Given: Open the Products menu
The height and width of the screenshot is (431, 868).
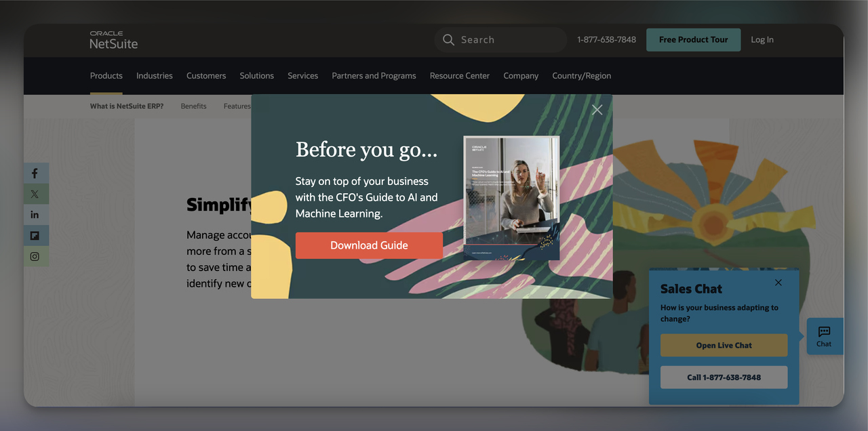Looking at the screenshot, I should [x=106, y=76].
